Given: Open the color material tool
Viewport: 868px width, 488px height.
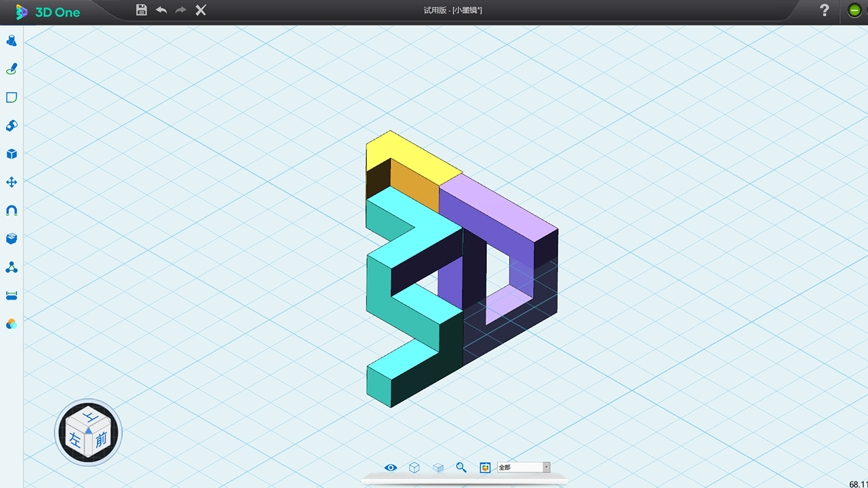Looking at the screenshot, I should coord(12,324).
